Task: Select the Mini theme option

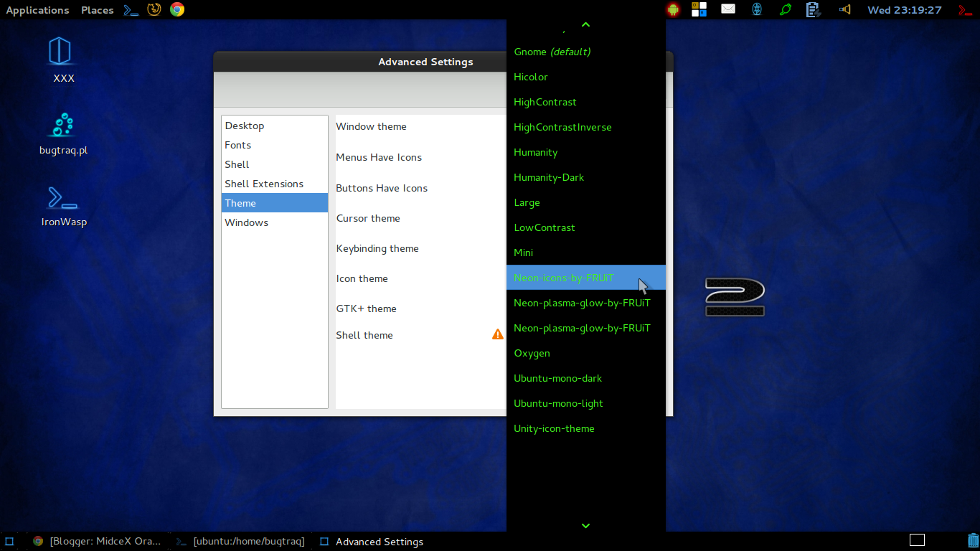Action: [585, 253]
